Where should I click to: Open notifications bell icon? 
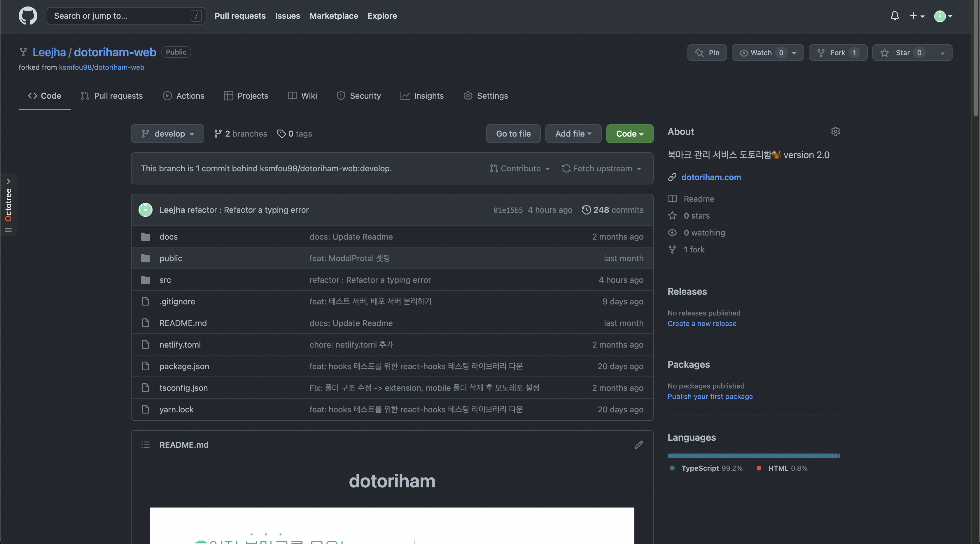(x=895, y=15)
